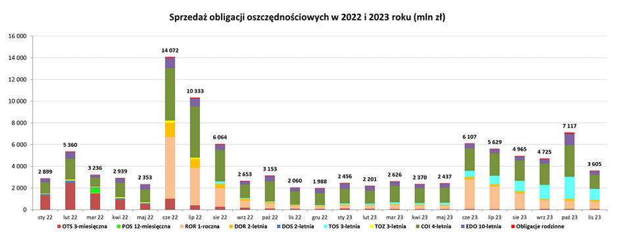Click x-axis label 'sie 22'
This screenshot has height=245, width=644.
220,217
